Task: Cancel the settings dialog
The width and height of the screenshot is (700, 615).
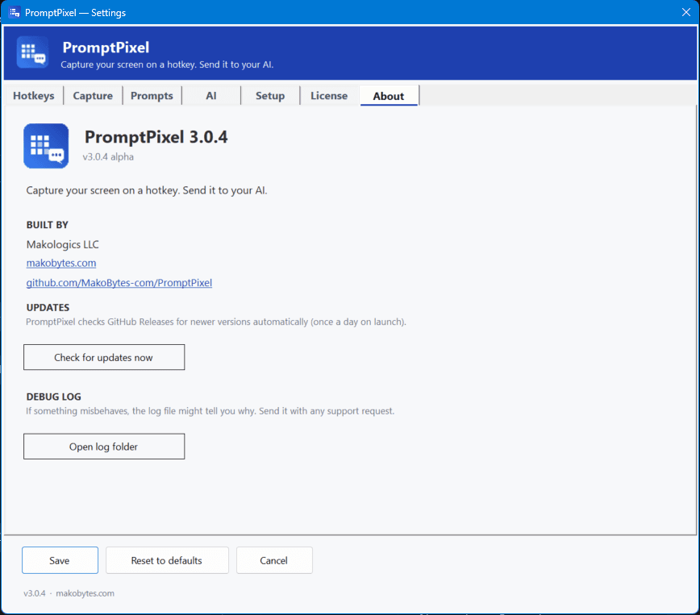Action: (274, 560)
